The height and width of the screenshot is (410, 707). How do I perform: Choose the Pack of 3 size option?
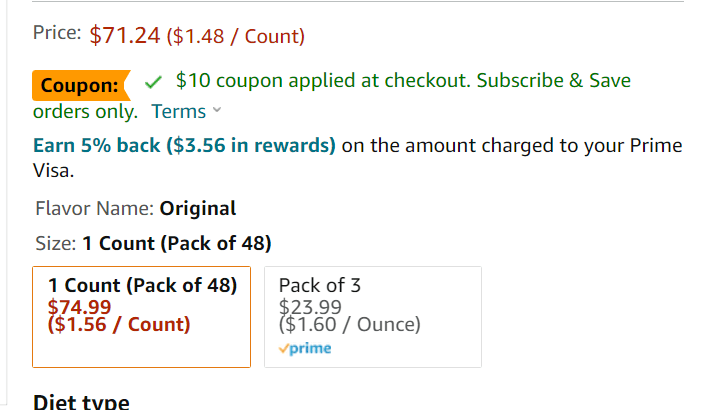pos(372,316)
